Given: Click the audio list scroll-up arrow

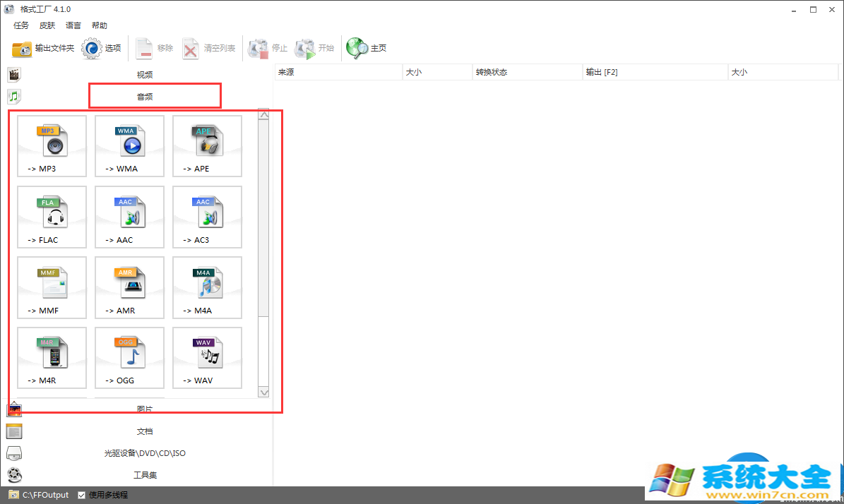Looking at the screenshot, I should (x=263, y=114).
